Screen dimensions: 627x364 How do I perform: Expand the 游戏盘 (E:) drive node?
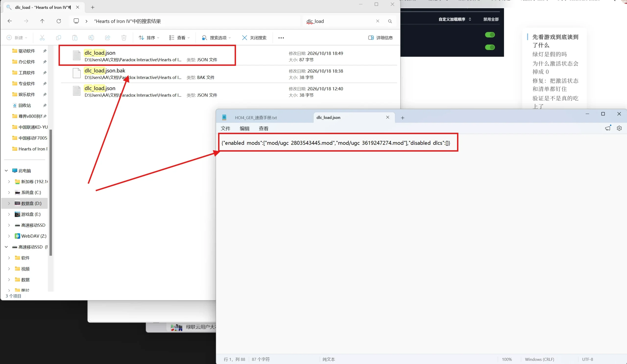[9, 214]
